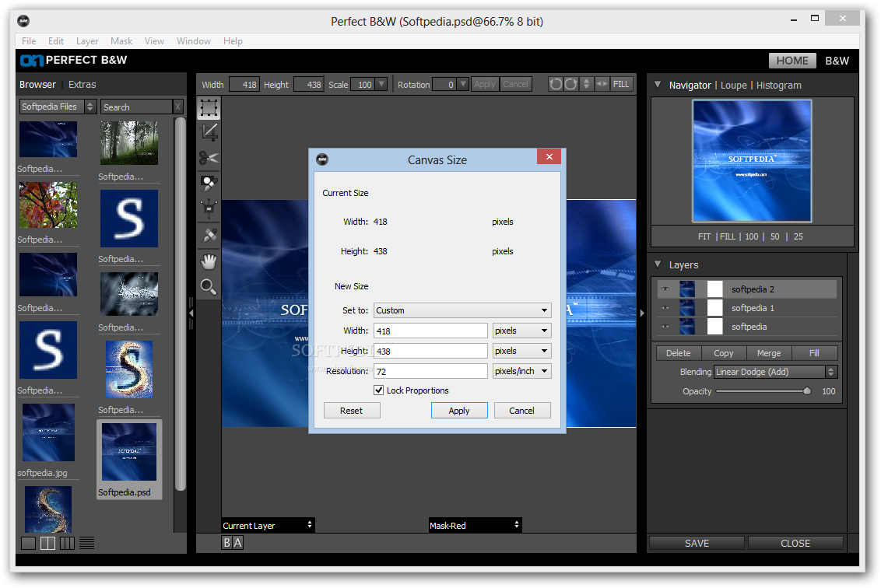The image size is (881, 588).
Task: Click Apply in the Canvas Size dialog
Action: click(x=459, y=411)
